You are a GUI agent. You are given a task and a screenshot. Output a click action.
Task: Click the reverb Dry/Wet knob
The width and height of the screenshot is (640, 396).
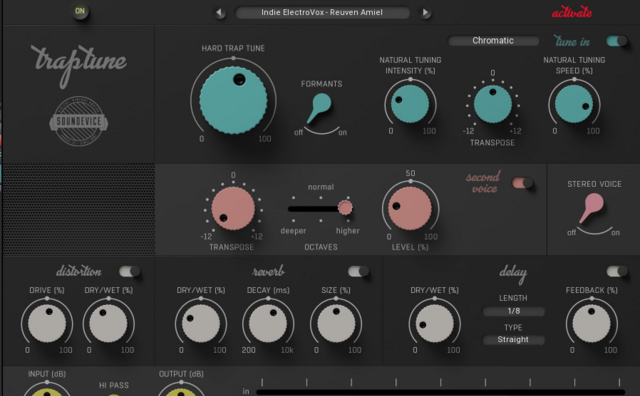point(201,323)
